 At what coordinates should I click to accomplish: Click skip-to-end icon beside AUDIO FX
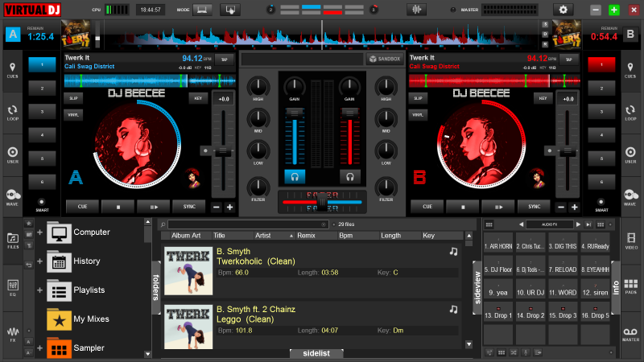tap(588, 224)
